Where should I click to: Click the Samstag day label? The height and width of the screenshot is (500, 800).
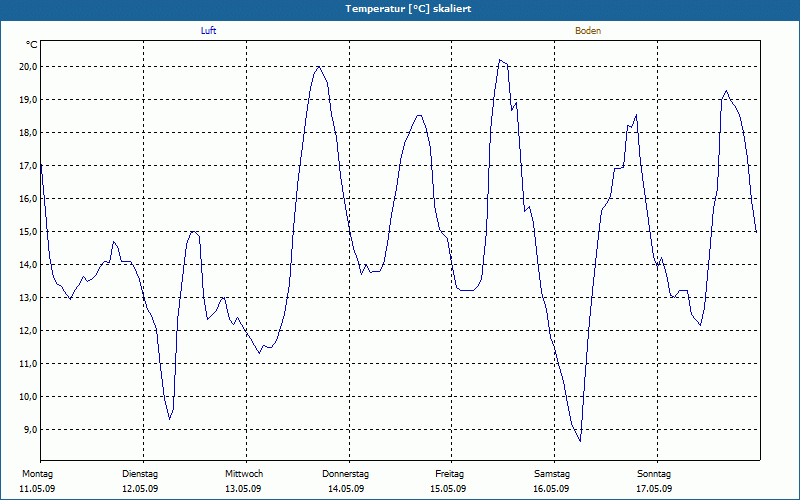click(552, 474)
